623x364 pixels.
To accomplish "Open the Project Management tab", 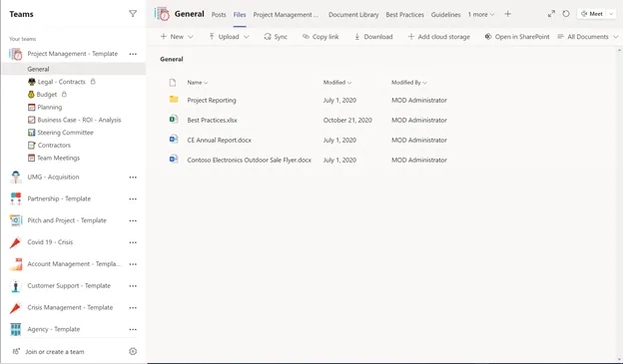I will point(286,14).
